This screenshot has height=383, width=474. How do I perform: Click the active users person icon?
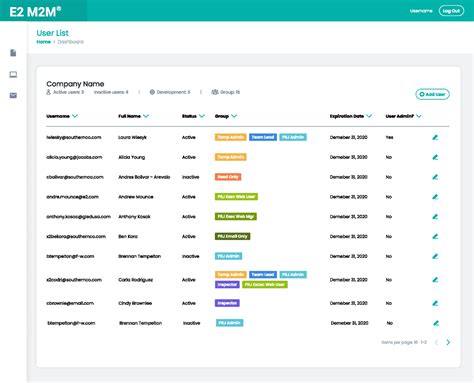(48, 92)
